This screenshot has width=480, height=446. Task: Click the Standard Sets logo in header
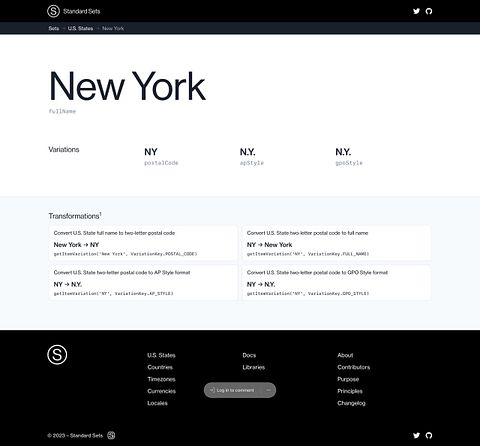tap(53, 11)
